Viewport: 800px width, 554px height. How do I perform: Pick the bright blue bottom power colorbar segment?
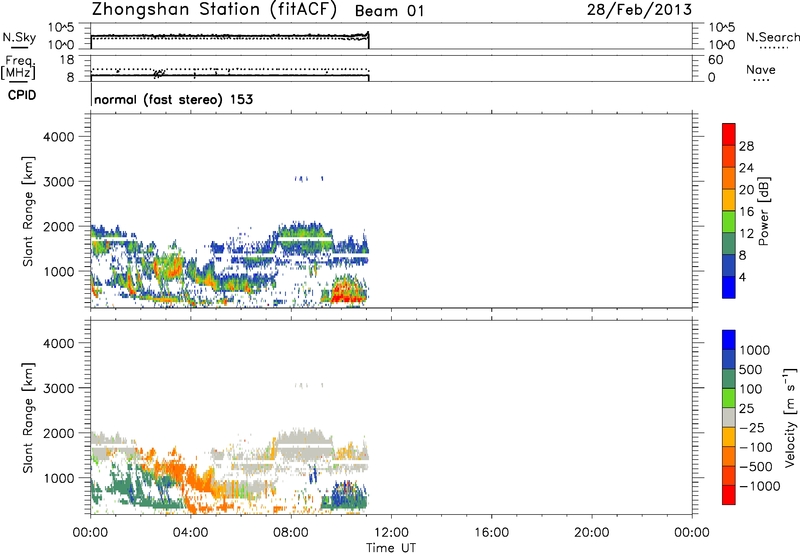point(729,287)
